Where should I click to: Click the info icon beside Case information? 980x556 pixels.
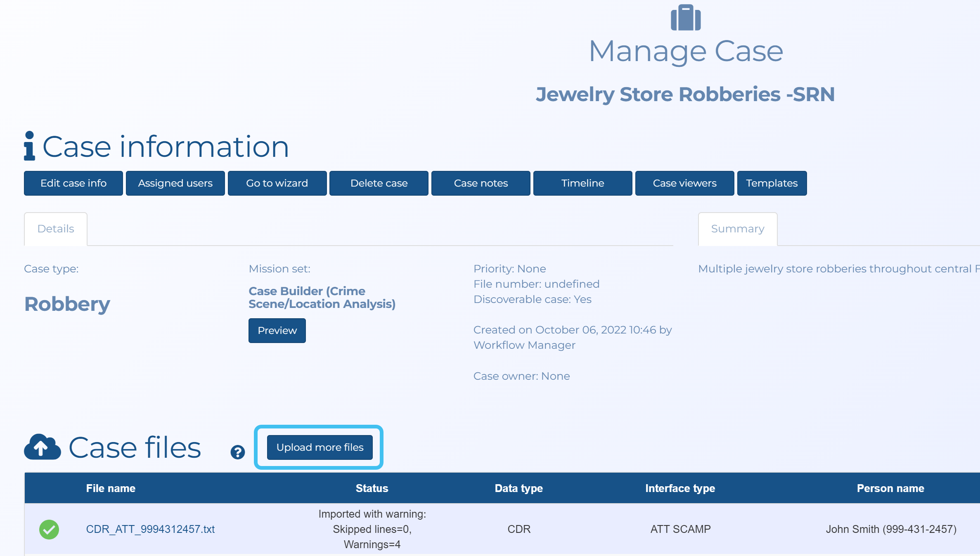pyautogui.click(x=29, y=146)
